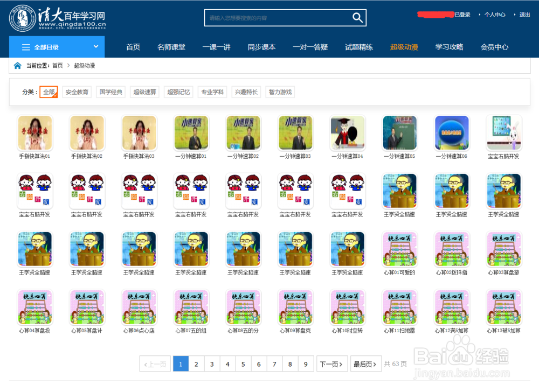Open the 一分钟速算04 video thumbnail
539x392 pixels.
(x=347, y=132)
